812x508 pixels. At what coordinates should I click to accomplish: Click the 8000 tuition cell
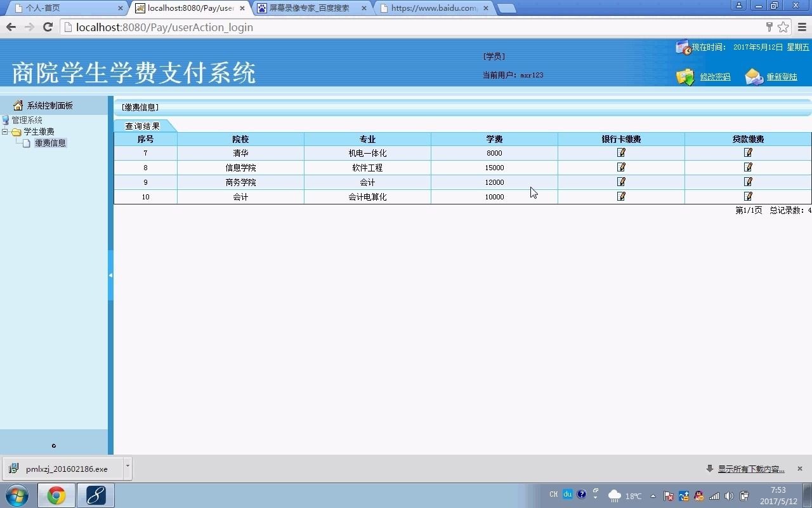tap(494, 153)
